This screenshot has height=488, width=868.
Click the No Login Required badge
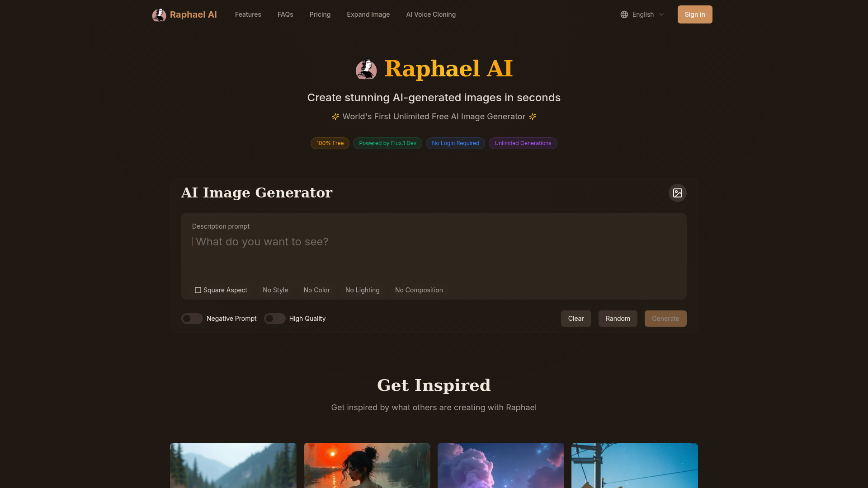coord(455,143)
